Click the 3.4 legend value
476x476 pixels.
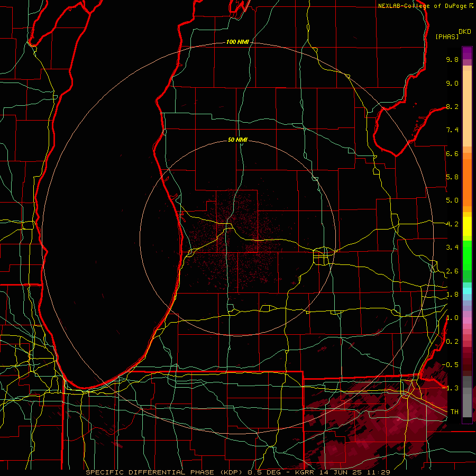[x=452, y=248]
